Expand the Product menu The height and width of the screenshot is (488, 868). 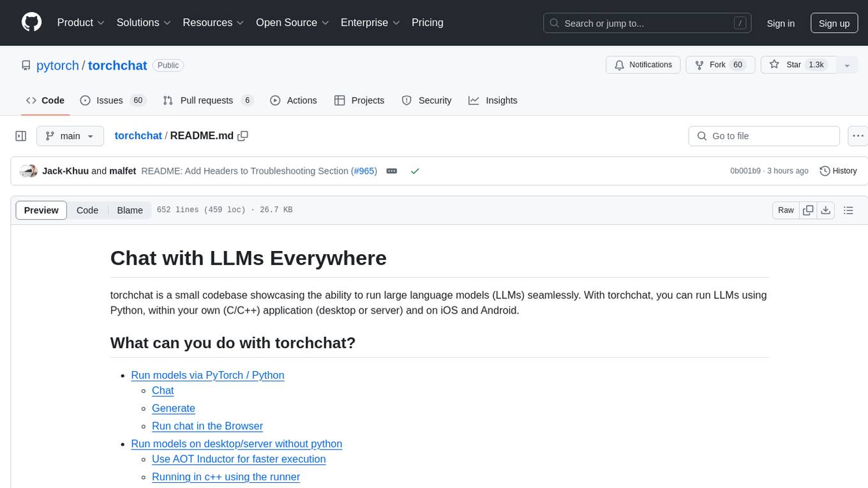81,22
